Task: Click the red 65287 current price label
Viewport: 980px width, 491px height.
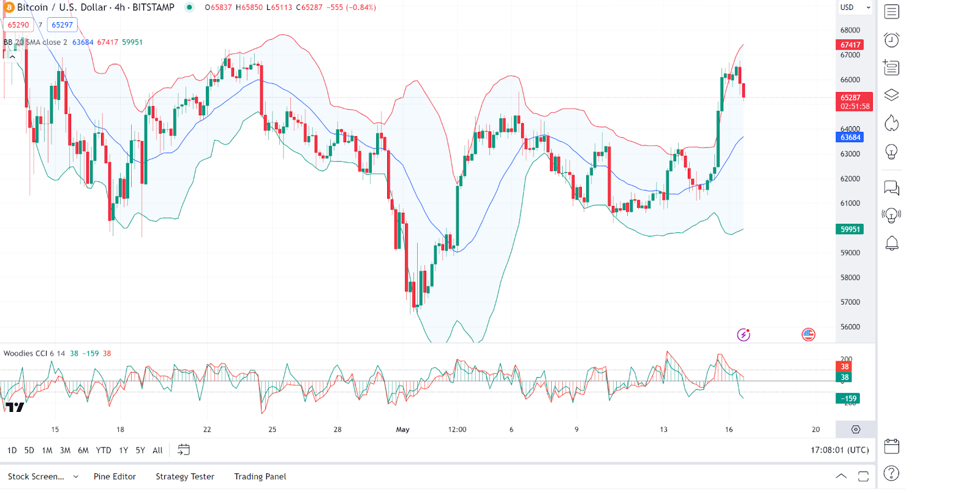Action: [854, 102]
